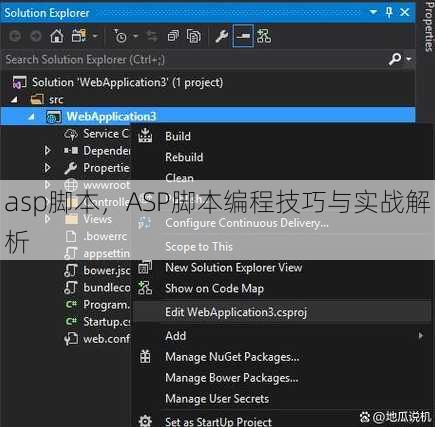The height and width of the screenshot is (427, 435).
Task: Click the StartUp Project gear icon
Action: [145, 421]
